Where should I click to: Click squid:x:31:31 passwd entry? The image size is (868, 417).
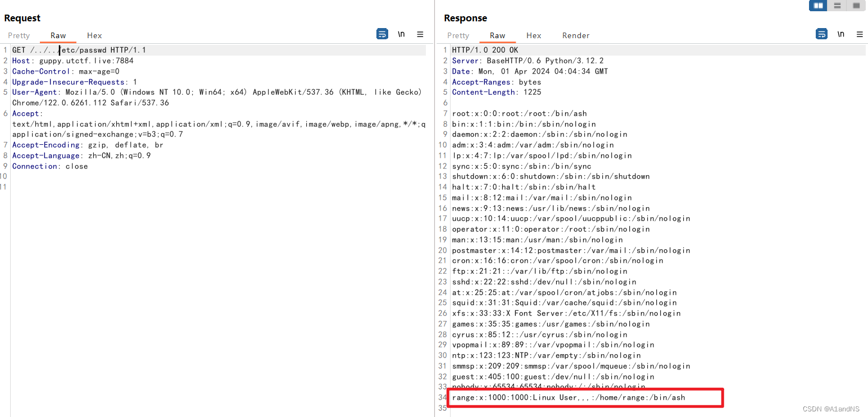click(x=565, y=303)
